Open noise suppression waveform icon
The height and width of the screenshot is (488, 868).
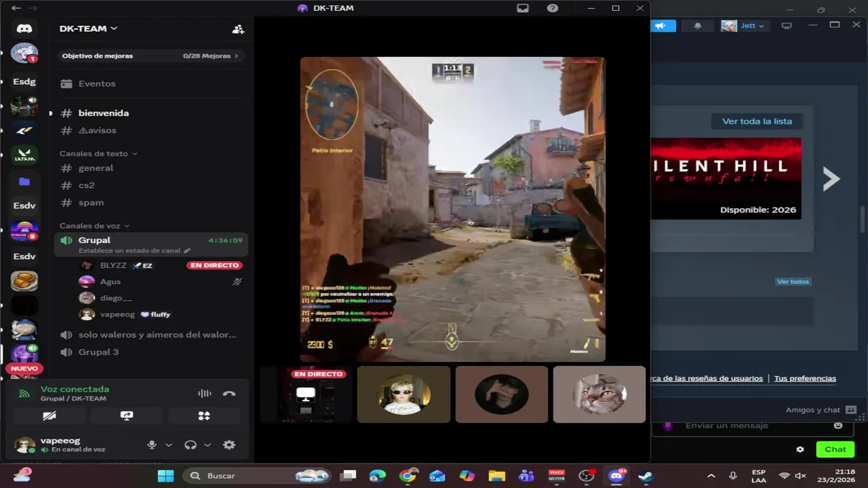pos(204,394)
